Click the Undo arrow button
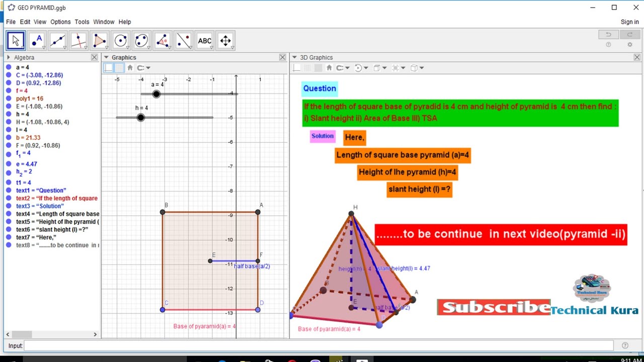The height and width of the screenshot is (362, 644). pos(608,34)
